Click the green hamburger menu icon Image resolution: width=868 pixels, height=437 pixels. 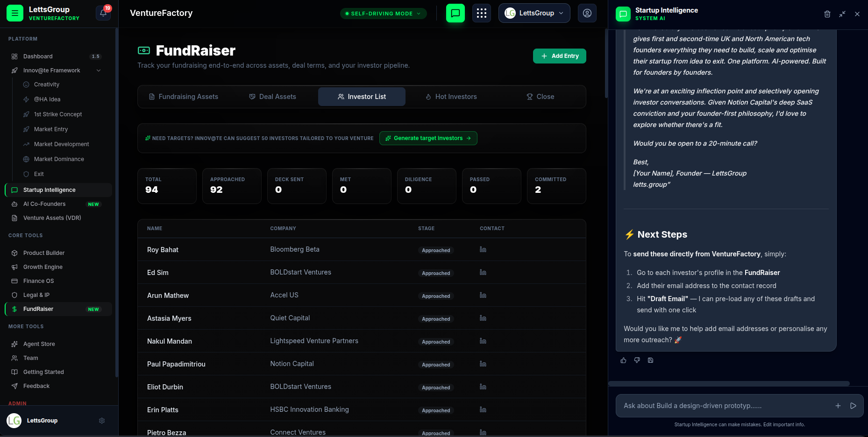click(x=15, y=13)
